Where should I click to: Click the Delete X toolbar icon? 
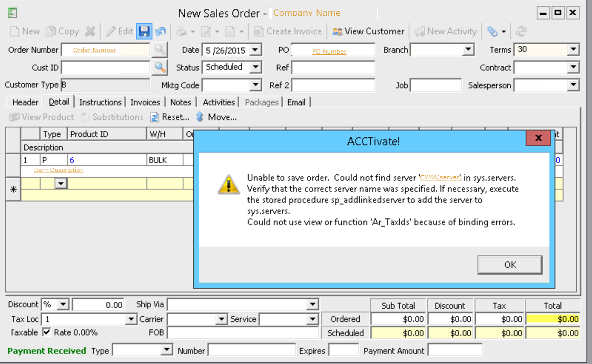tap(90, 32)
